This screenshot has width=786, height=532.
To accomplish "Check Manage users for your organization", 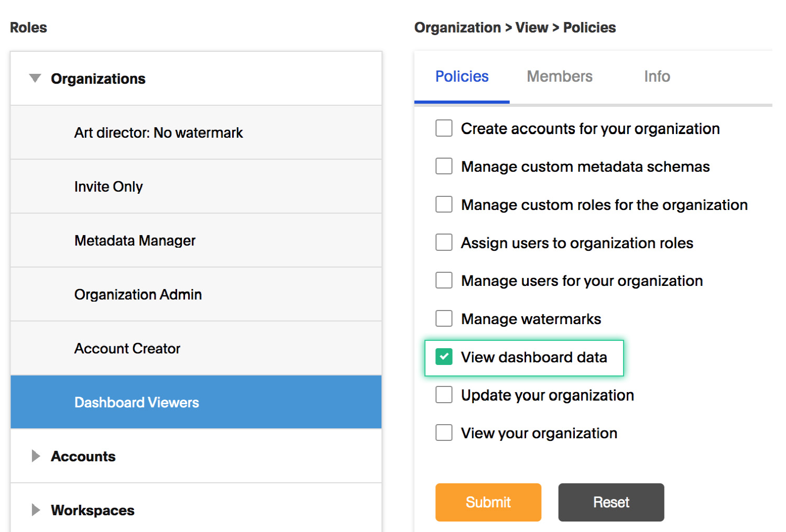I will pos(444,281).
